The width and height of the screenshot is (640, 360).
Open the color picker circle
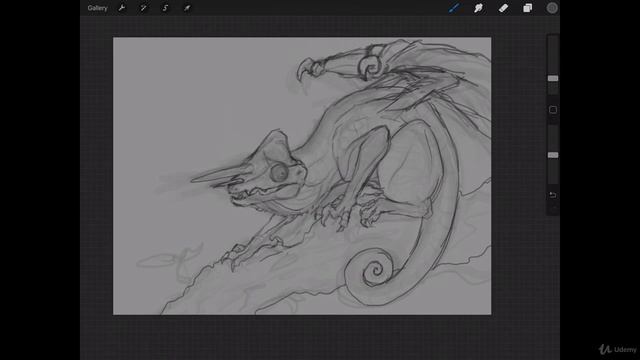(x=552, y=8)
